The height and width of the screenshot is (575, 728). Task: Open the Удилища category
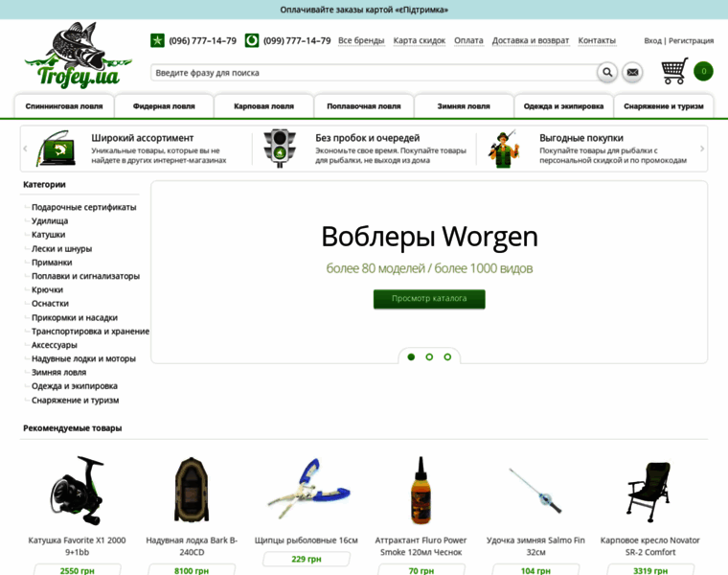[x=50, y=221]
